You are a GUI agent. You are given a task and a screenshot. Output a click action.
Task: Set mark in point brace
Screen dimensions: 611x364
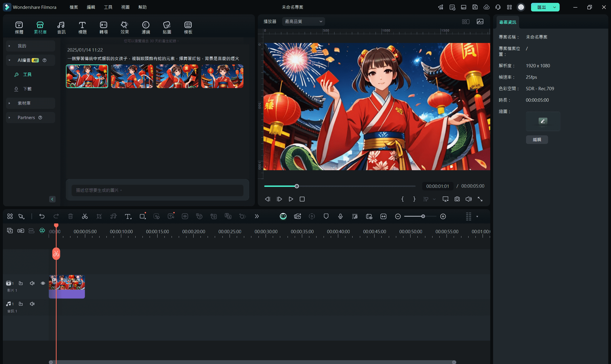tap(402, 199)
